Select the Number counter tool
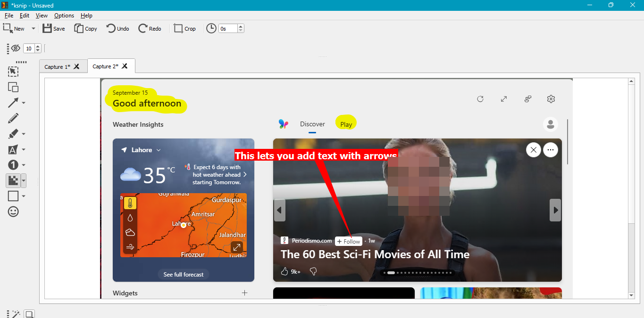 tap(13, 165)
